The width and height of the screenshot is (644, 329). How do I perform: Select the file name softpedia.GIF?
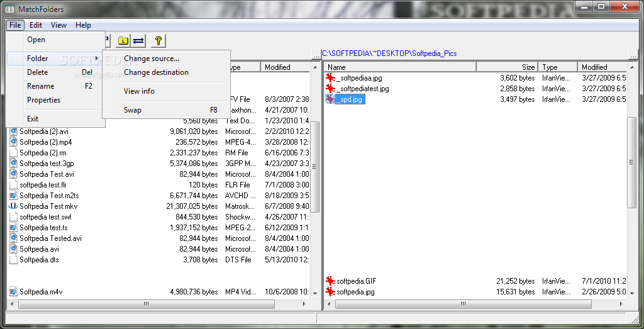[x=356, y=281]
